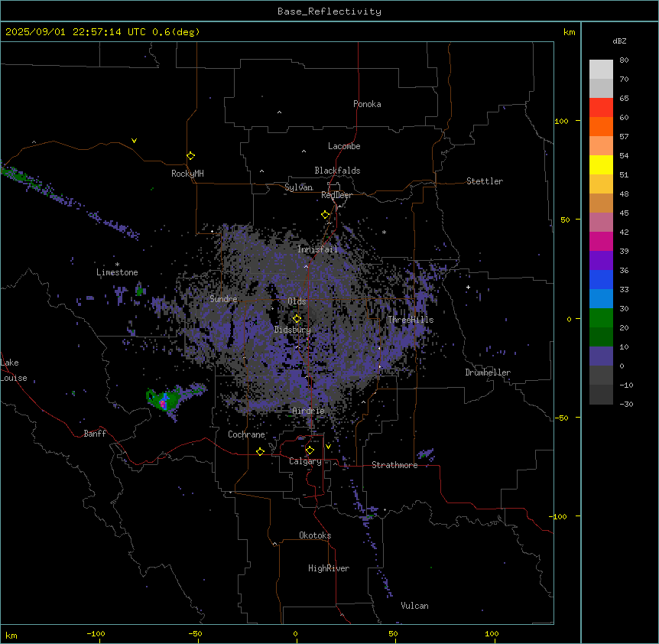Pick the yellow 51-54 dBZ legend swatch
659x644 pixels.
pyautogui.click(x=601, y=164)
